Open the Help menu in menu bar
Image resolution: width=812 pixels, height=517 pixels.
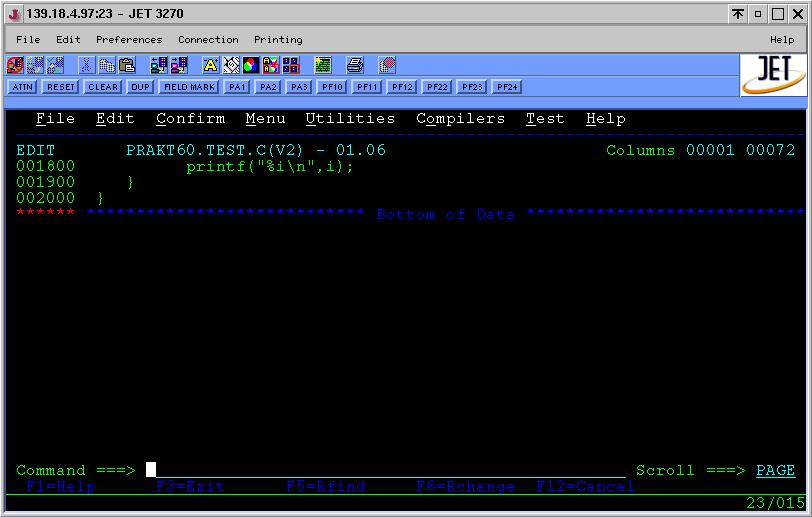782,40
